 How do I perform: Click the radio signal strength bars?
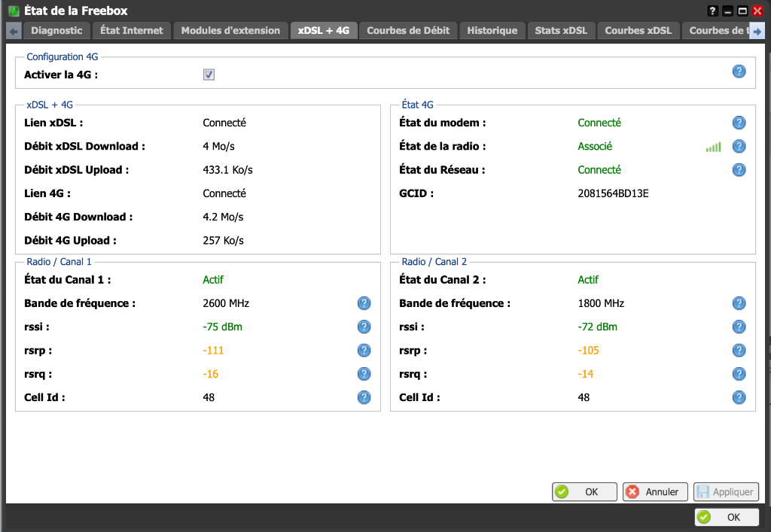pyautogui.click(x=713, y=147)
